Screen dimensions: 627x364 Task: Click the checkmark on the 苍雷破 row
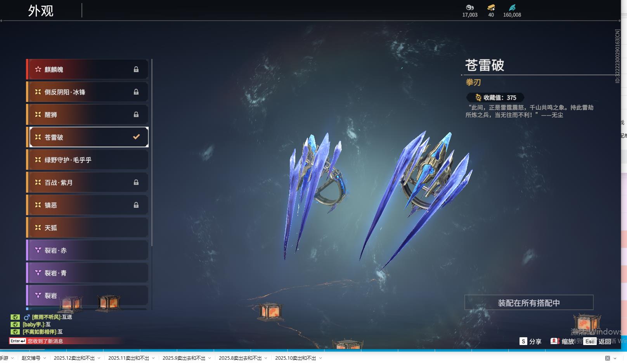[x=136, y=137]
